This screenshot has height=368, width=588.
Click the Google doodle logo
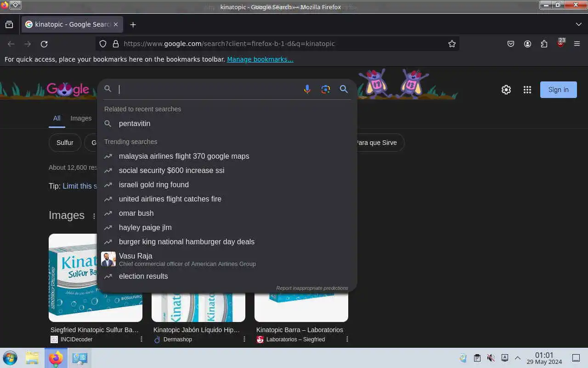(68, 89)
